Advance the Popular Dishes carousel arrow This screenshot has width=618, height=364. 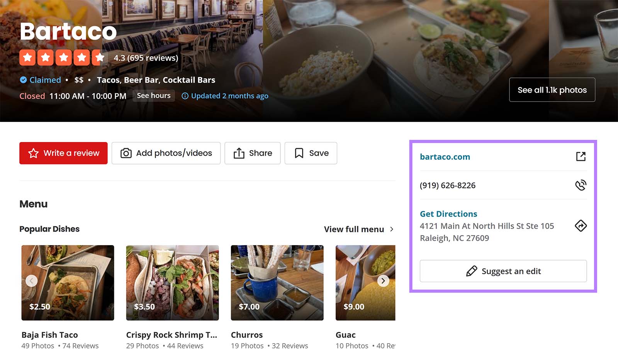pyautogui.click(x=383, y=281)
